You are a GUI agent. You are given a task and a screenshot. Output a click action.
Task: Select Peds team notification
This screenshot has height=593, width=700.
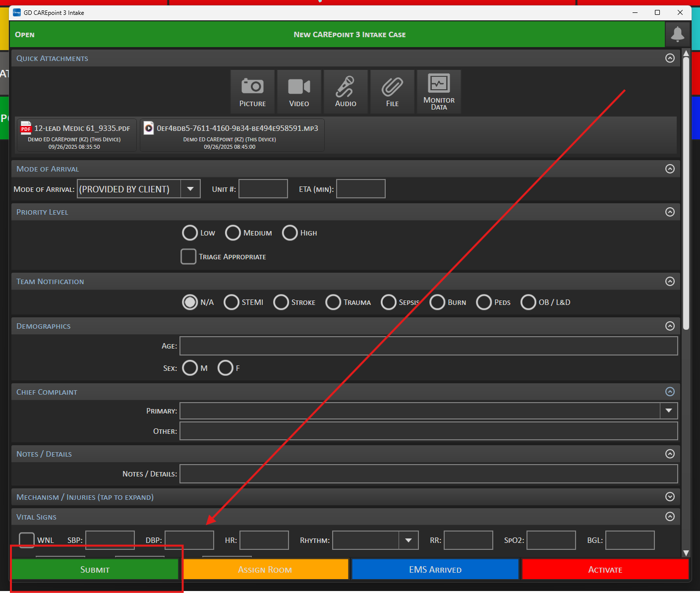(x=484, y=302)
